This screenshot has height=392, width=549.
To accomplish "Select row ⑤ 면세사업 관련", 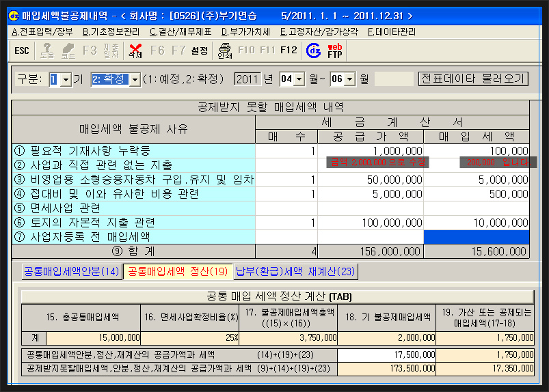I will pyautogui.click(x=133, y=208).
